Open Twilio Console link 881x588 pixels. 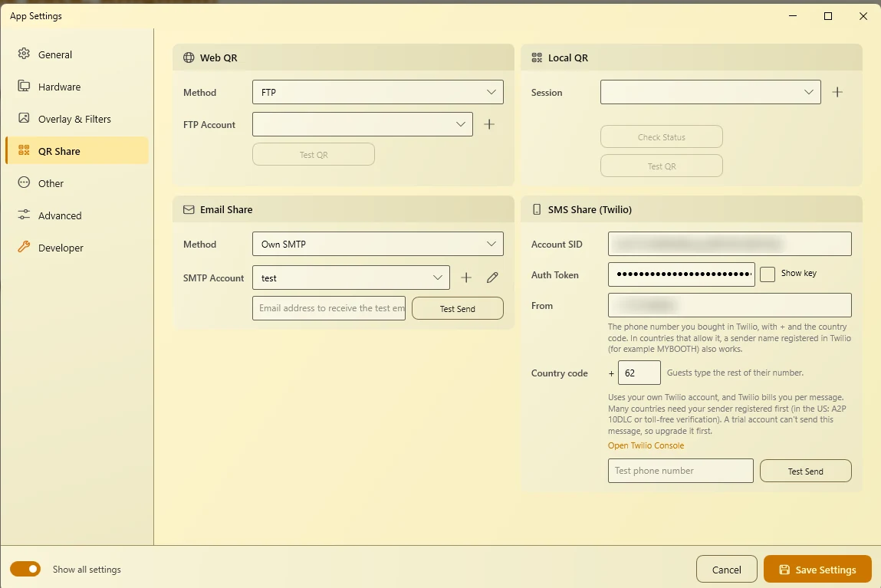(x=646, y=445)
